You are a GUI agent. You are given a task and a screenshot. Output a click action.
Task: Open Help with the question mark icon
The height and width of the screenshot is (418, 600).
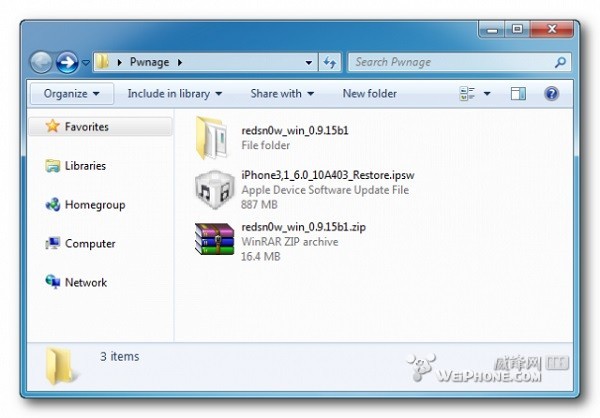point(551,94)
